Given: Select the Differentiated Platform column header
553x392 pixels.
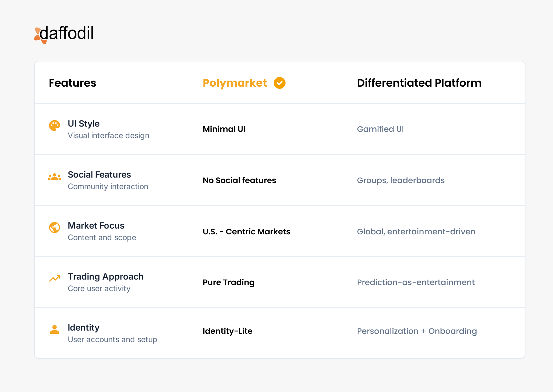Looking at the screenshot, I should click(x=419, y=83).
